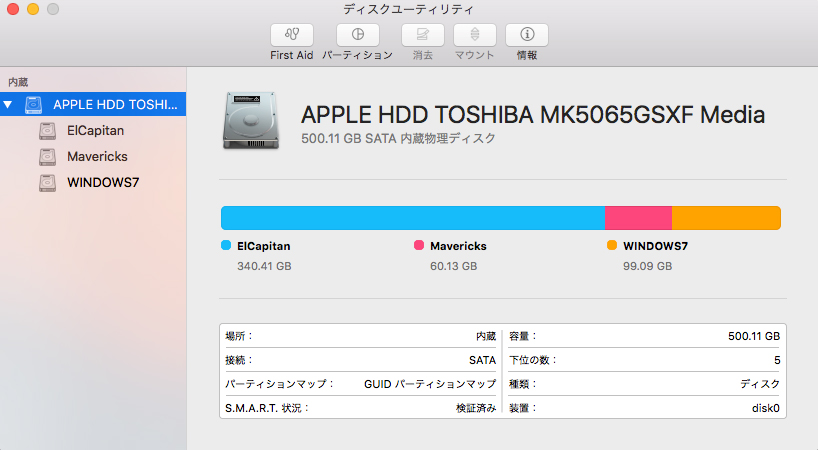The width and height of the screenshot is (818, 450).
Task: Click the 種類 label
Action: [523, 384]
